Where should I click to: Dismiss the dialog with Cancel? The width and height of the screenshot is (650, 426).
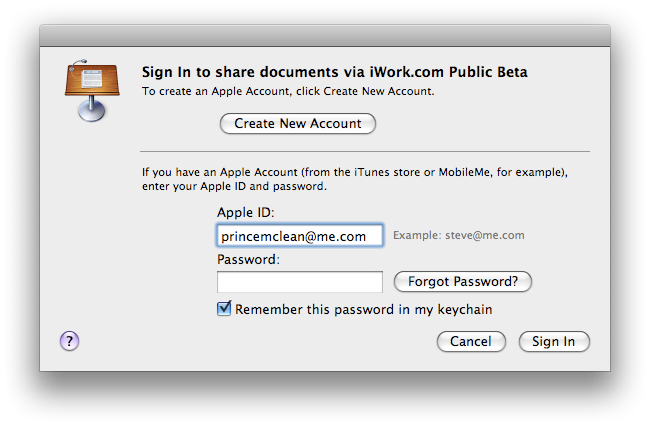click(x=471, y=341)
